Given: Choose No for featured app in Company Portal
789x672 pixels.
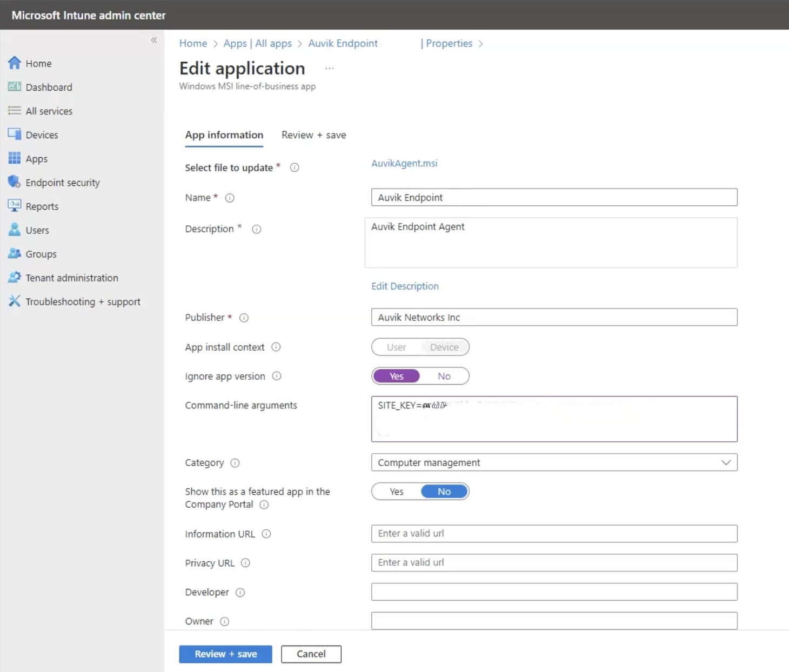Looking at the screenshot, I should point(444,492).
